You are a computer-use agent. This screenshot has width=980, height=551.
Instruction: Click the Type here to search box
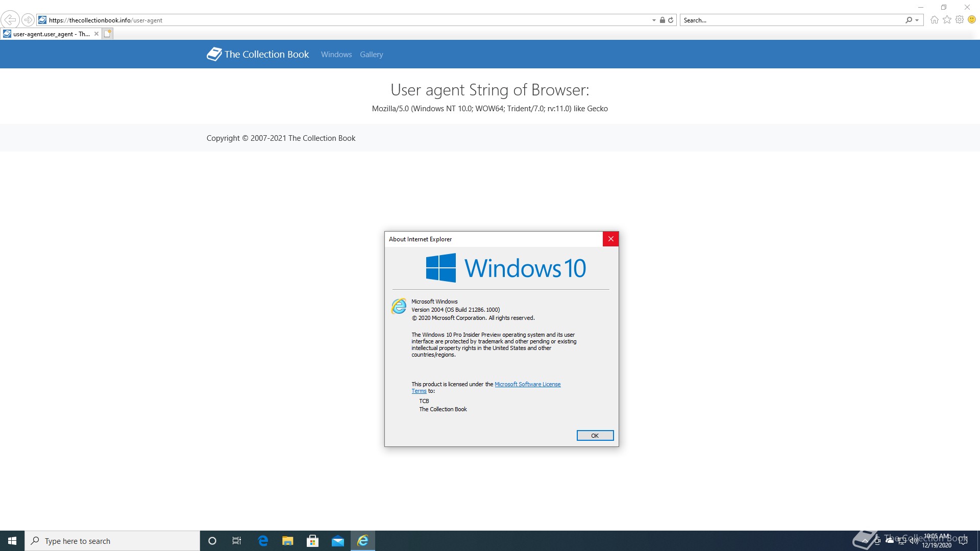112,541
